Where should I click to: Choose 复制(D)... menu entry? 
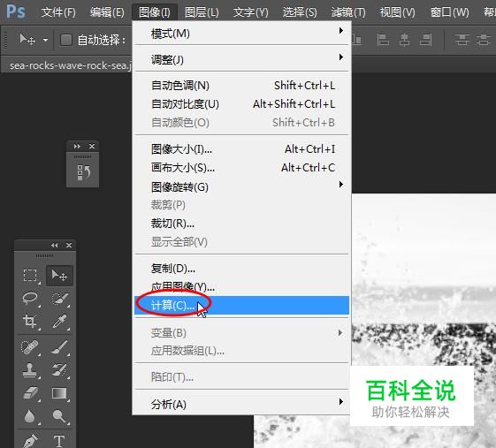[242, 269]
